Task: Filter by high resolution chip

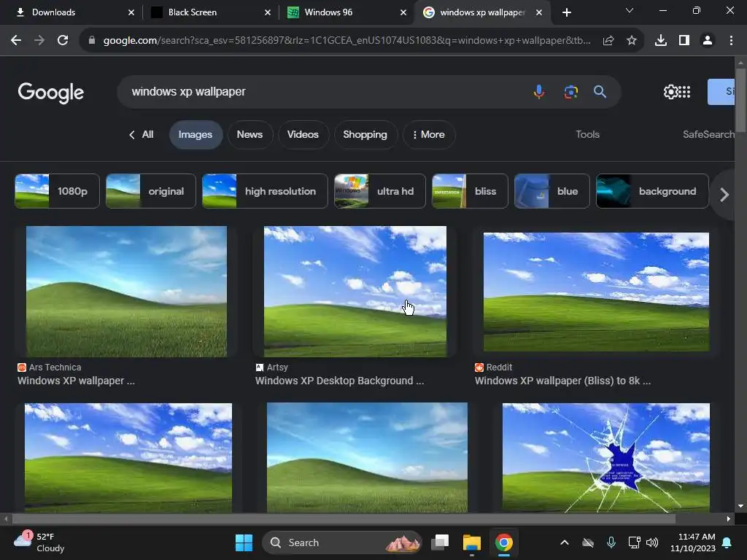Action: point(265,191)
